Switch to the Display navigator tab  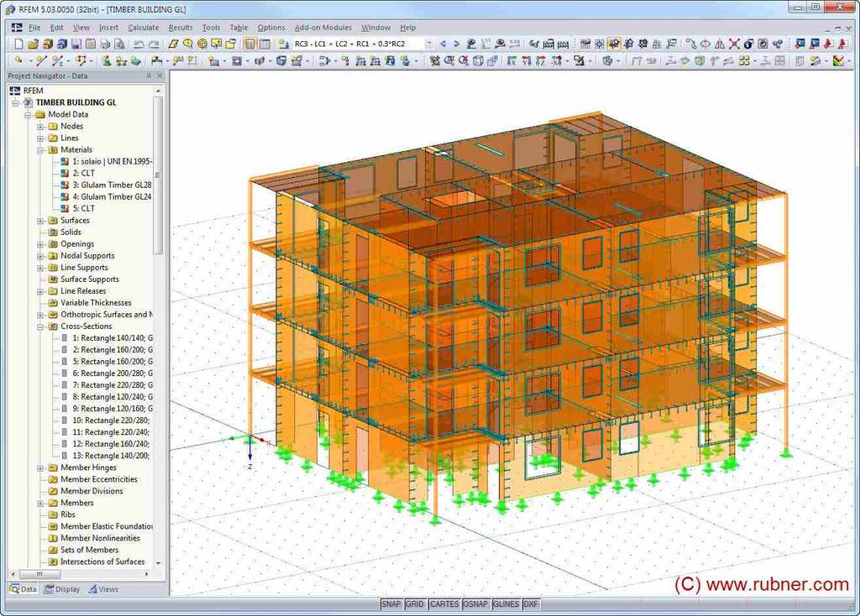pyautogui.click(x=62, y=589)
